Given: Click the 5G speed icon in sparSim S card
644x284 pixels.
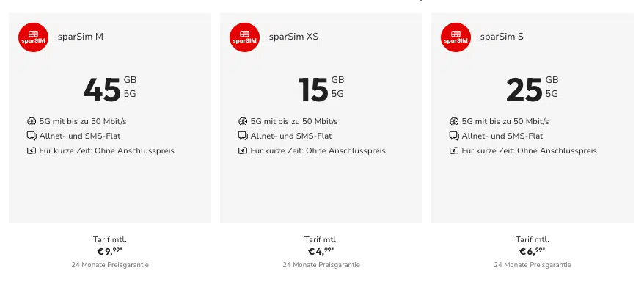Looking at the screenshot, I should [454, 122].
